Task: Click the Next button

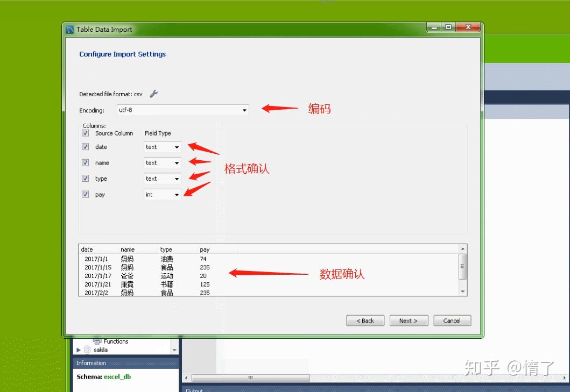Action: click(x=409, y=320)
